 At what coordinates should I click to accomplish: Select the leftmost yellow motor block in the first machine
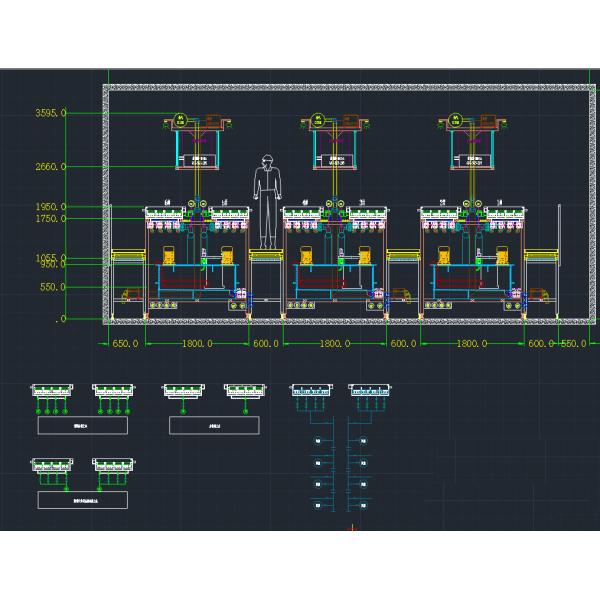coord(170,256)
